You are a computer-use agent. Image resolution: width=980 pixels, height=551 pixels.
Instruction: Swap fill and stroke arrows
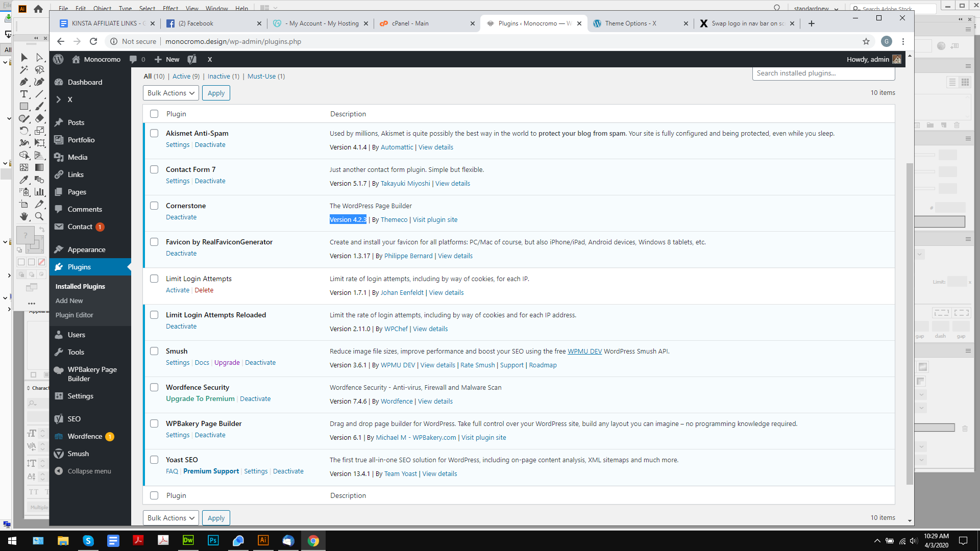coord(42,230)
